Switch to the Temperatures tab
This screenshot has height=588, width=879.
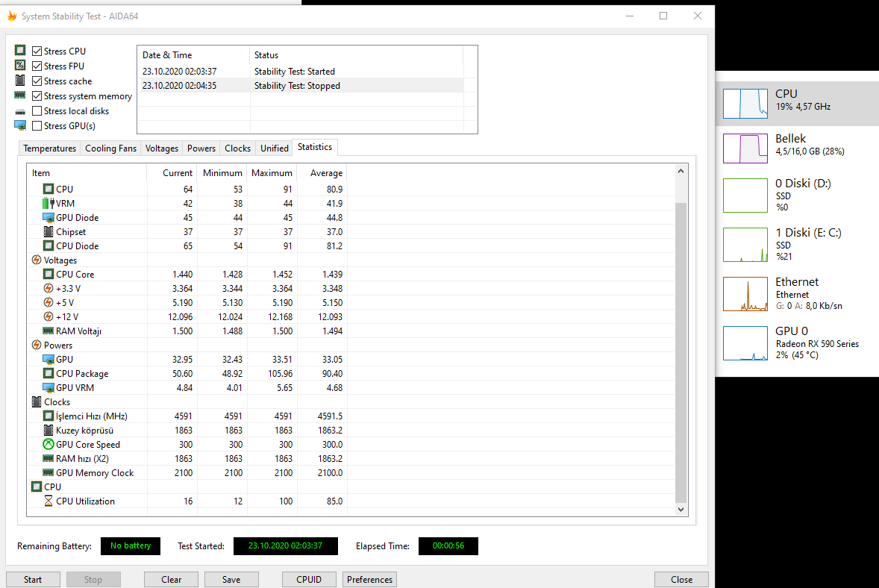coord(49,148)
